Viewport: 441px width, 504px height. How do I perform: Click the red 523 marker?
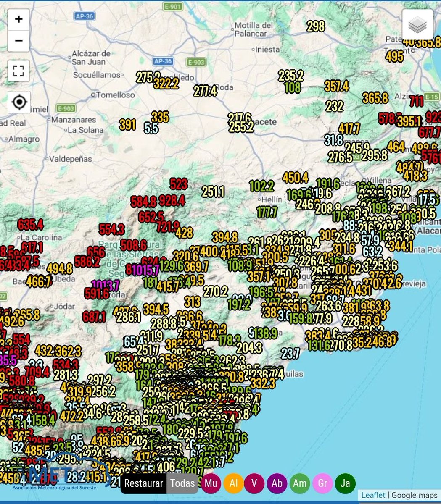click(179, 184)
